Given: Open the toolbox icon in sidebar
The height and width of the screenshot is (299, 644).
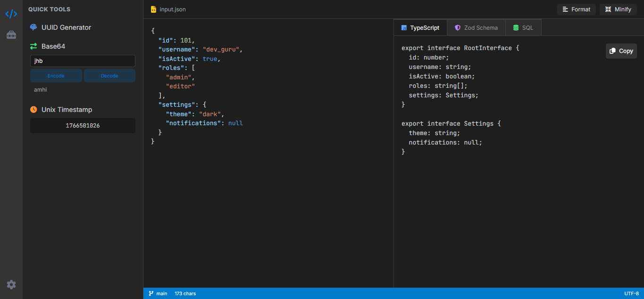Looking at the screenshot, I should pos(11,35).
